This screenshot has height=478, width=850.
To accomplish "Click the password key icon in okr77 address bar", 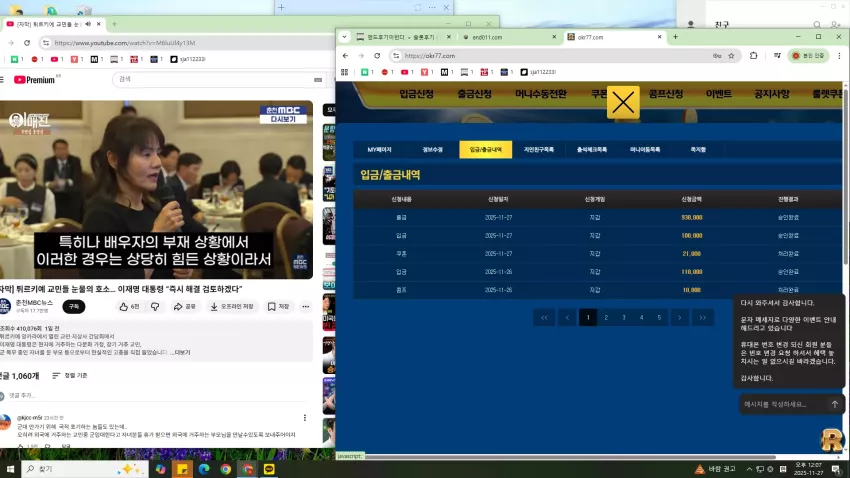I will [x=717, y=56].
